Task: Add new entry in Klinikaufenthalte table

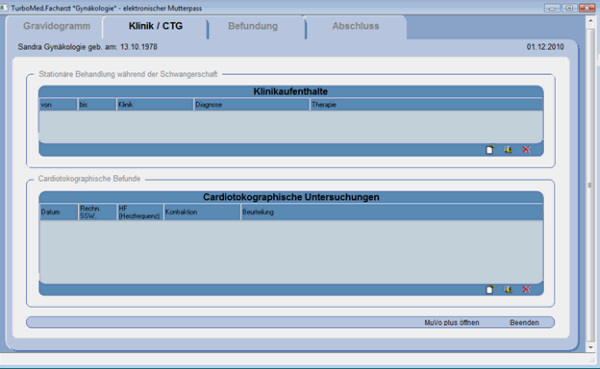Action: click(x=490, y=150)
